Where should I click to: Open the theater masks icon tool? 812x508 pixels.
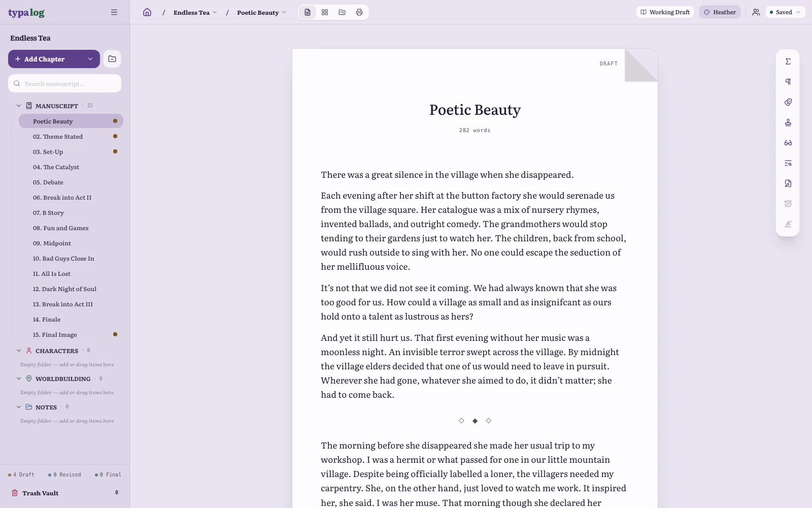pyautogui.click(x=788, y=102)
